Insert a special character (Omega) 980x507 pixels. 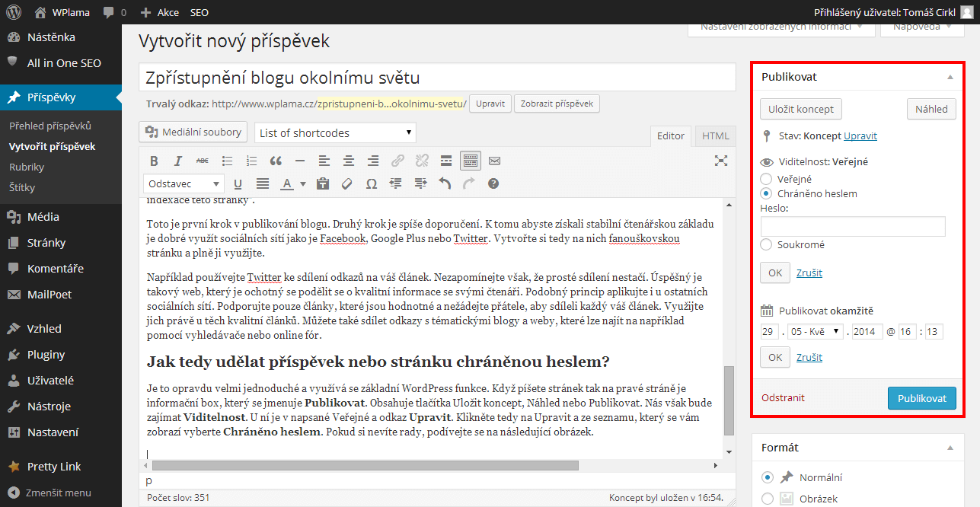(371, 183)
